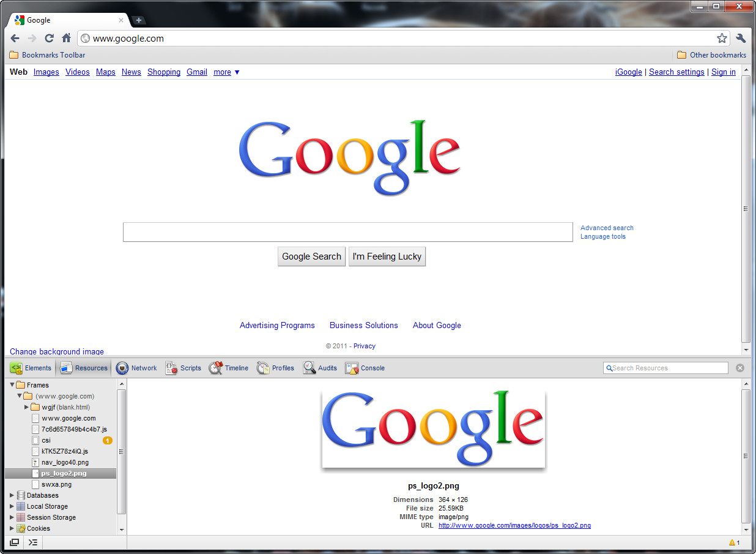Open the Advertising Programs link
Screen dimensions: 756x554
(277, 326)
